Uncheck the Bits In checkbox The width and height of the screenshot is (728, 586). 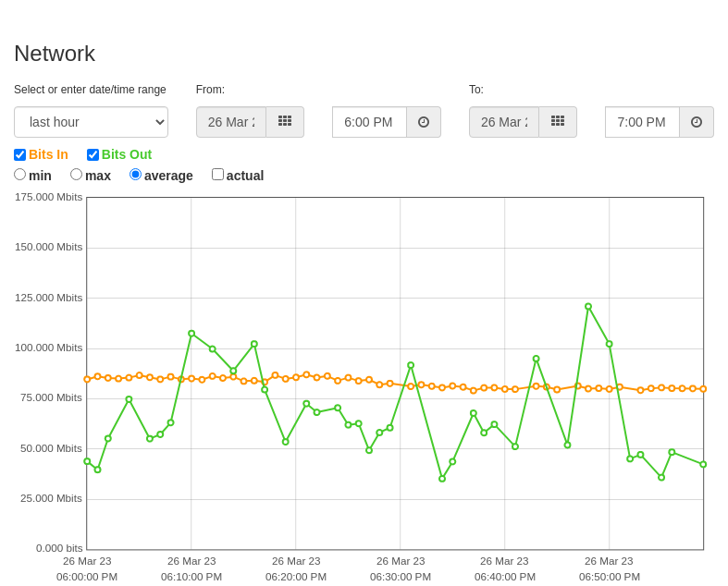(20, 154)
